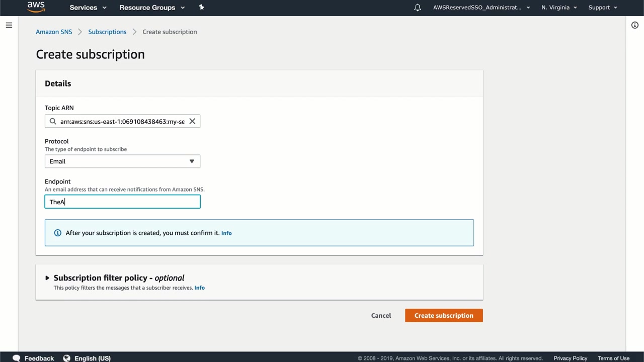Open the Protocol dropdown showing Email
Viewport: 644px width, 362px height.
pyautogui.click(x=122, y=161)
